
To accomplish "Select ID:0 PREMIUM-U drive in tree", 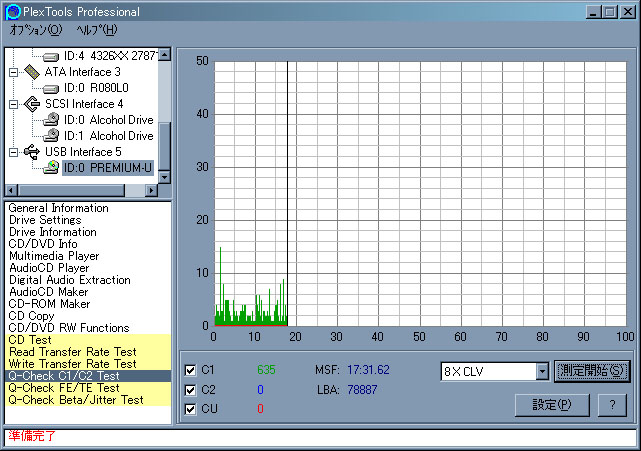I will point(108,168).
